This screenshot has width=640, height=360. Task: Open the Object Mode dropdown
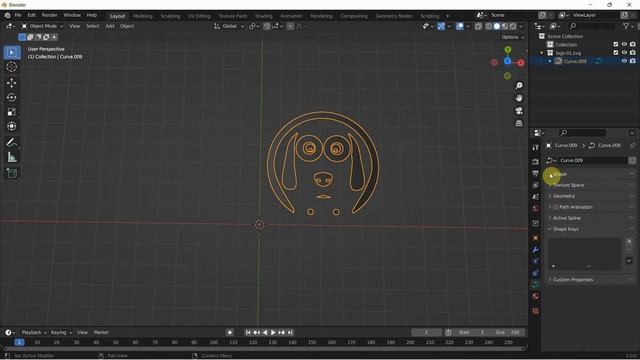coord(42,26)
